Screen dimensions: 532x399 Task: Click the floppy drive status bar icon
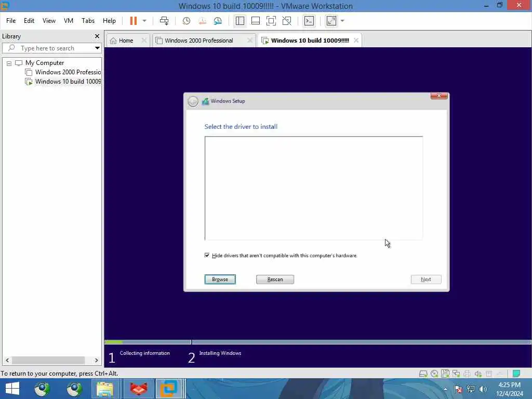click(445, 374)
